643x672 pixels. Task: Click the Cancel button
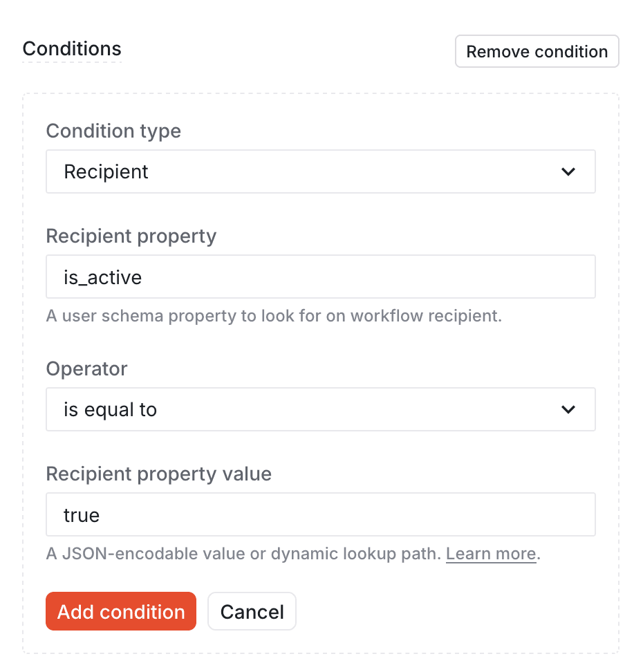coord(252,611)
